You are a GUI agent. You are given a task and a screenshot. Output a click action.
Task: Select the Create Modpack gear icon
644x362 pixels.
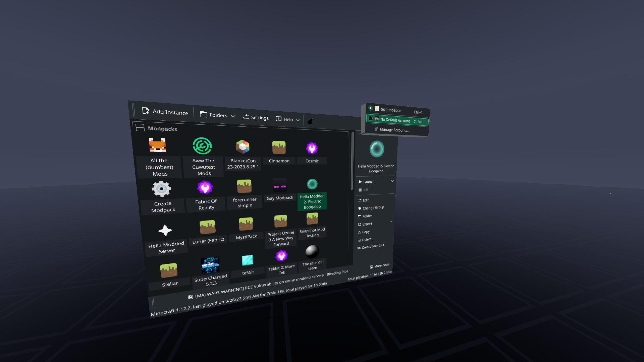pyautogui.click(x=161, y=189)
